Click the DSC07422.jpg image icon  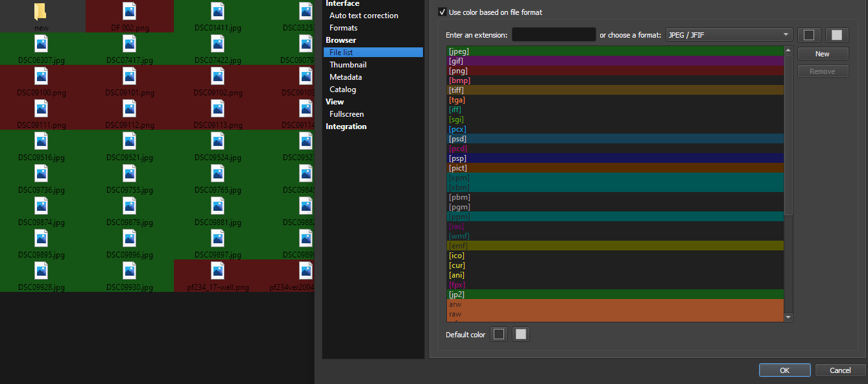(218, 43)
